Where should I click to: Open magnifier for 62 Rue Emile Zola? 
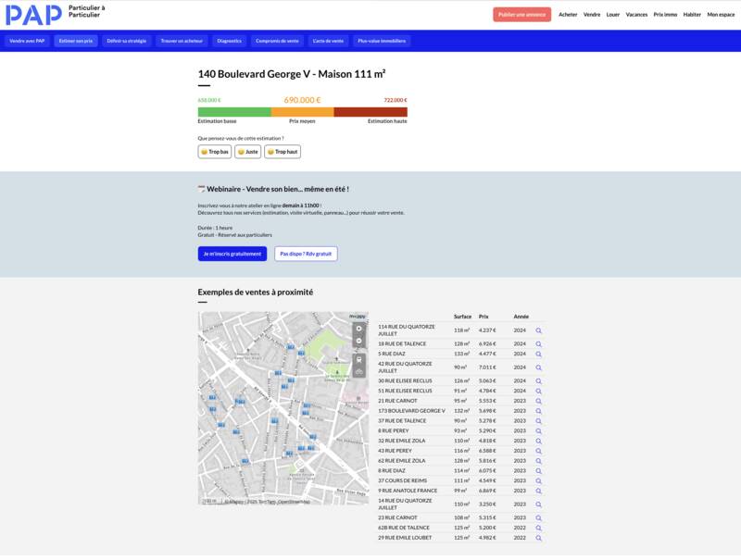538,461
